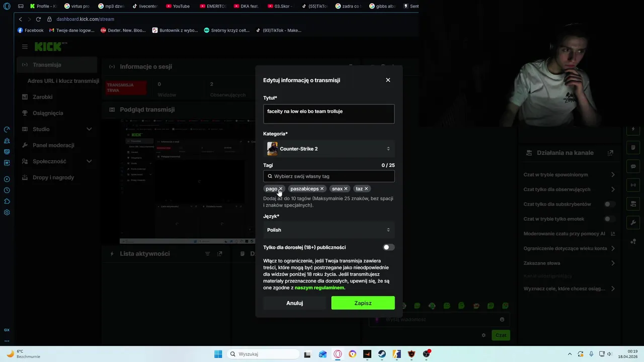
Task: Open the Lista aktywności filter icon
Action: (x=207, y=254)
